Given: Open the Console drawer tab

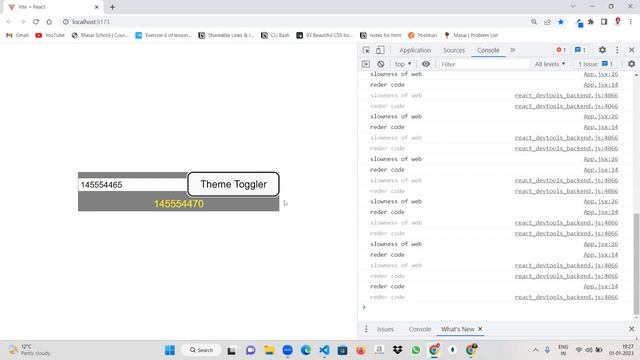Looking at the screenshot, I should click(420, 329).
